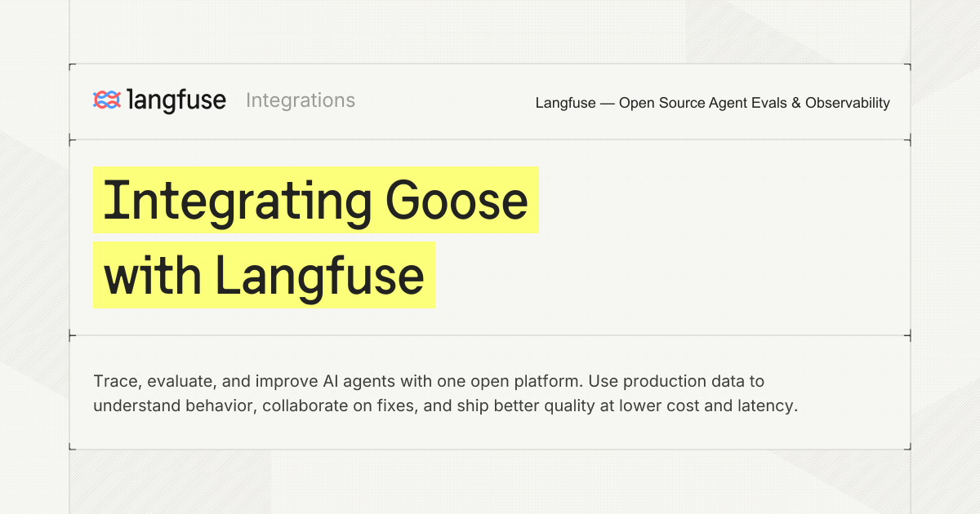The height and width of the screenshot is (514, 980).
Task: Click the description line beginning "understand behavior, collaborate"
Action: click(445, 405)
